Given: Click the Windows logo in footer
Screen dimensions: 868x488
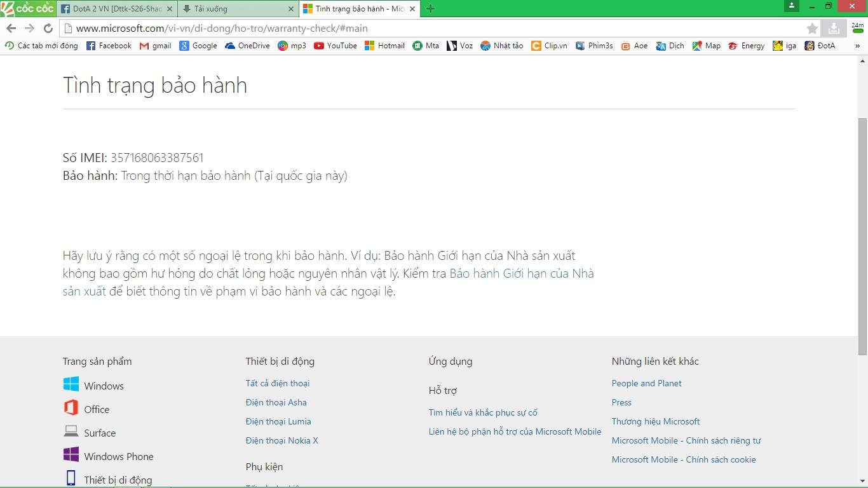Looking at the screenshot, I should tap(71, 384).
